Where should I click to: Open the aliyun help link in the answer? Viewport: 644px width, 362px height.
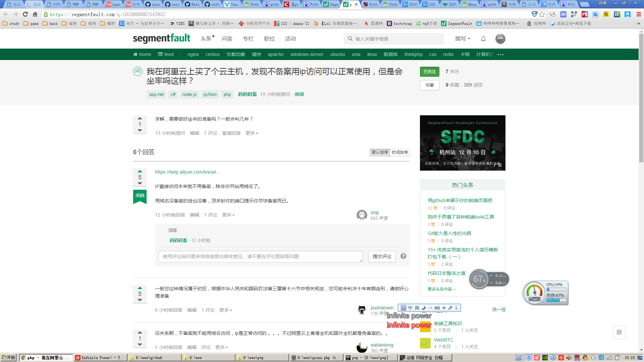point(187,172)
